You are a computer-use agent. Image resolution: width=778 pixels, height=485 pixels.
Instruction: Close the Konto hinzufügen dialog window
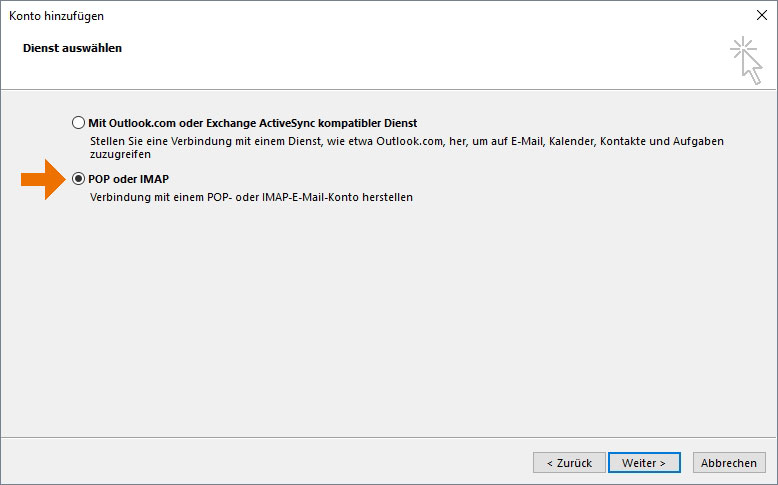[762, 15]
